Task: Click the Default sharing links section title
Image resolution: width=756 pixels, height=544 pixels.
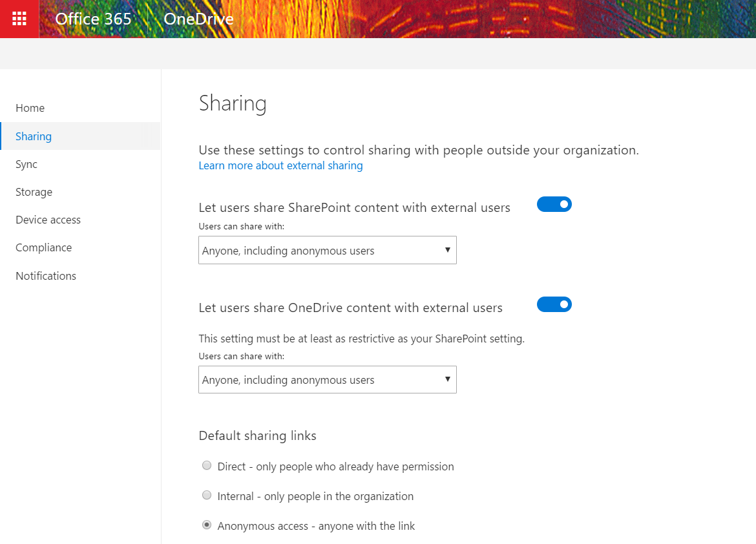Action: [x=257, y=435]
